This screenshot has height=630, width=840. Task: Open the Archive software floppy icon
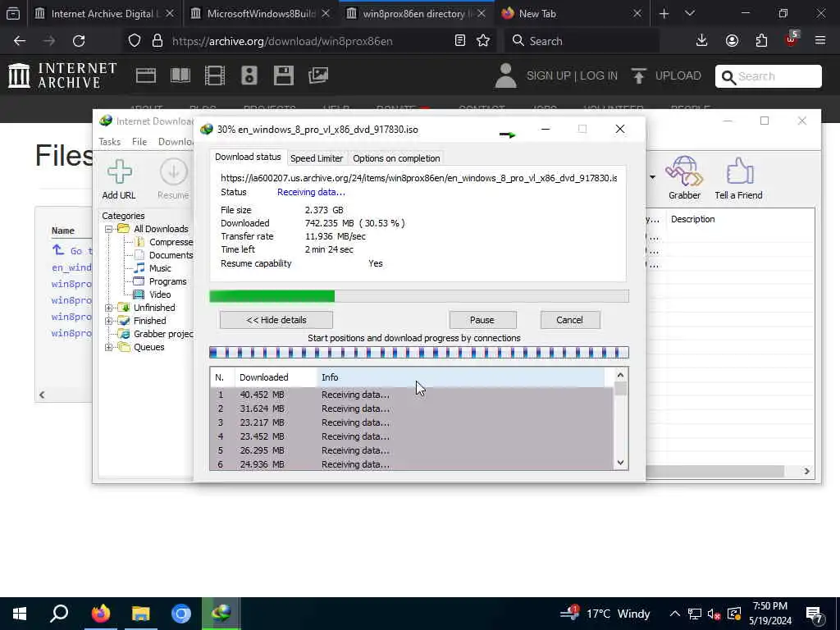[x=283, y=75]
